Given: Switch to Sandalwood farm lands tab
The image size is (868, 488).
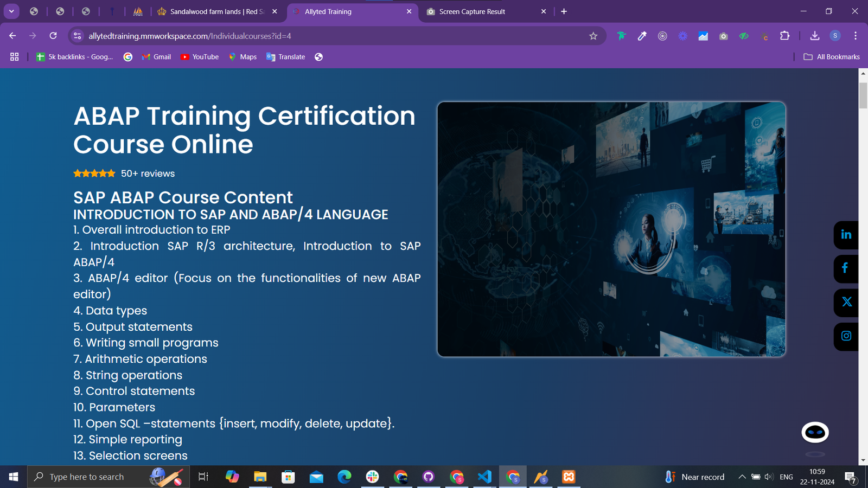Looking at the screenshot, I should [x=217, y=11].
